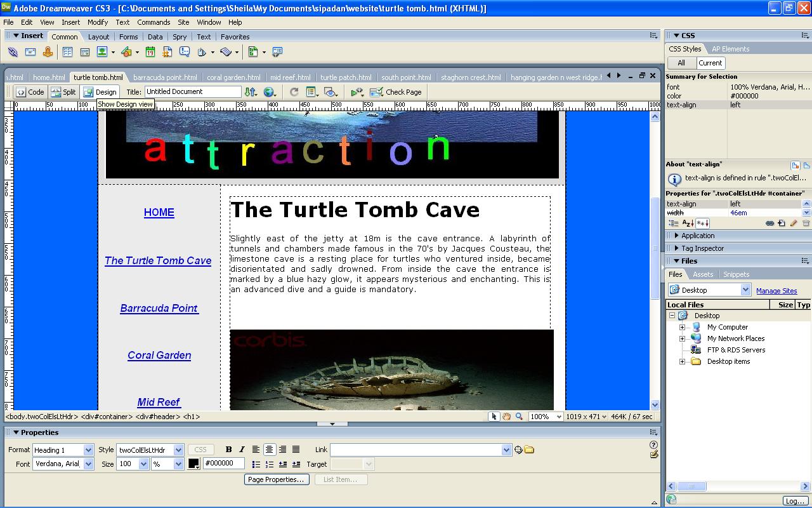Viewport: 812px width, 508px height.
Task: Open the Font dropdown showing Verdana, Arial
Action: tap(63, 464)
